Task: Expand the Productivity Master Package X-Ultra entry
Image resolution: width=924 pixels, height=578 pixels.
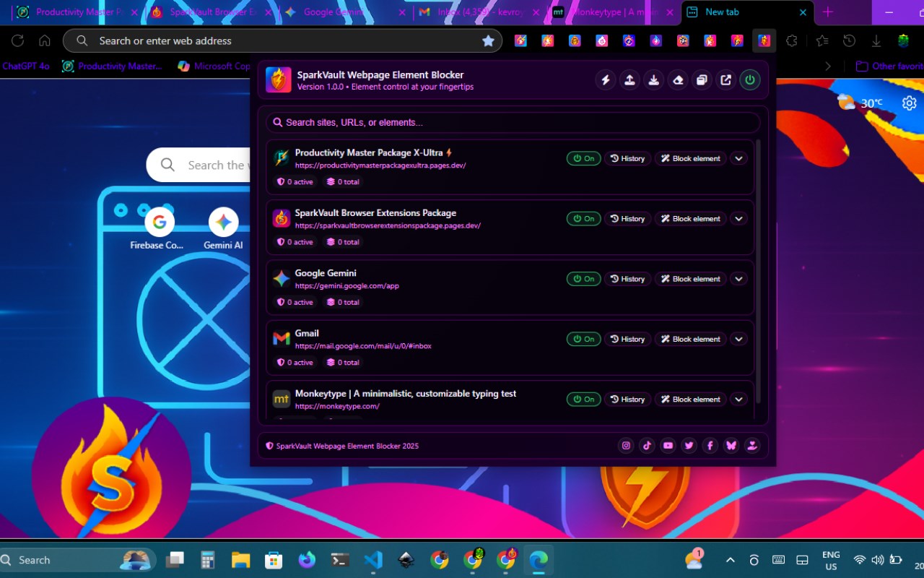Action: click(x=738, y=158)
